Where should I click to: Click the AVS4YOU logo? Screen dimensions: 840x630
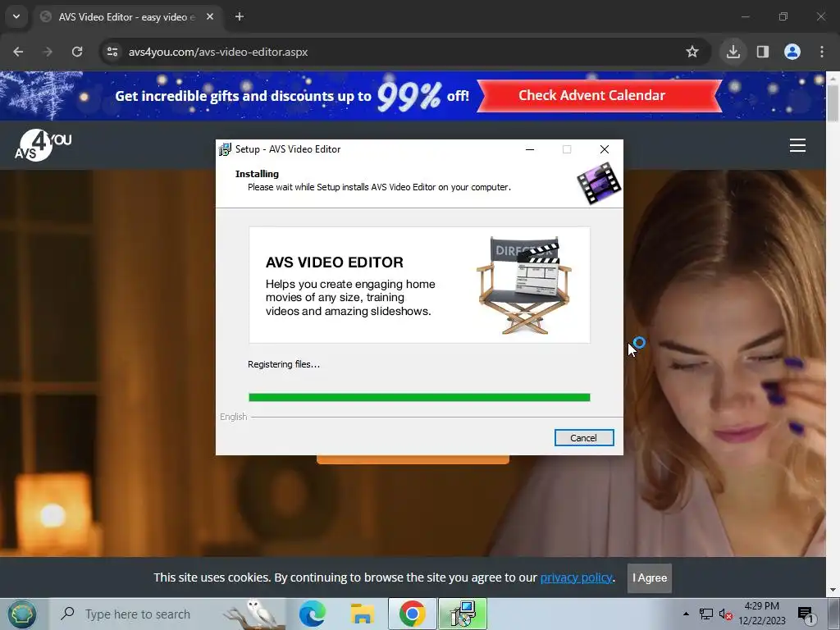click(43, 145)
